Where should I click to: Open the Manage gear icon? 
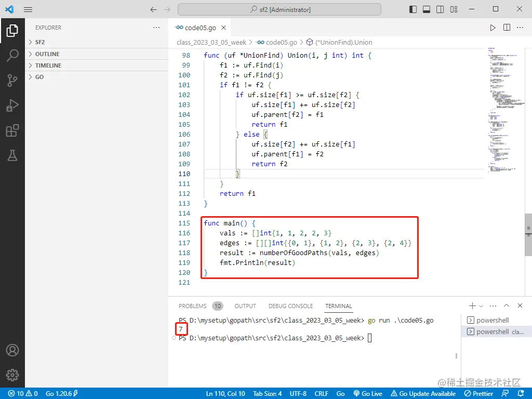[x=12, y=375]
